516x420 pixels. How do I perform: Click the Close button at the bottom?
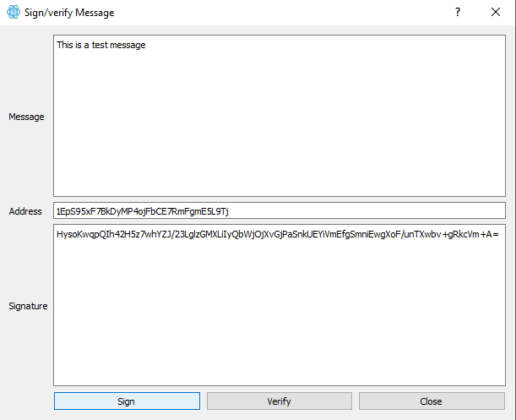coord(432,401)
